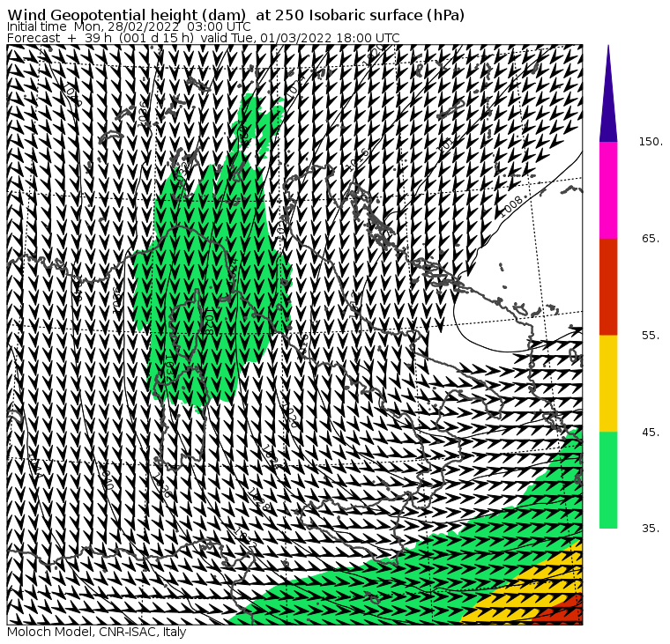Click the 'Initial time Mon, 28/02/2022 03:00 UTC' line
The width and height of the screenshot is (670, 644).
point(129,27)
